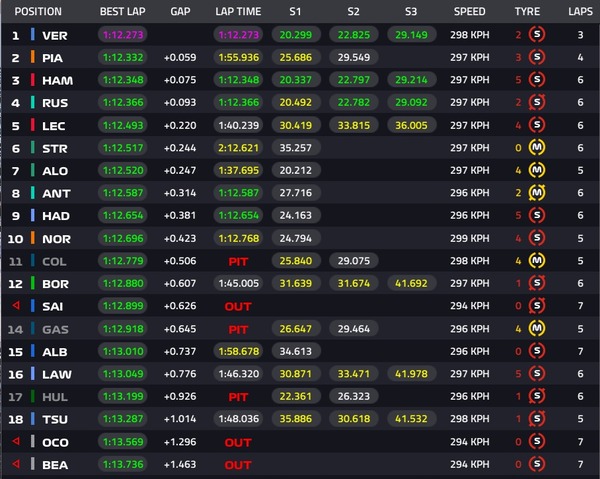
Task: Click Gasly's medium tyre icon
Action: (537, 328)
